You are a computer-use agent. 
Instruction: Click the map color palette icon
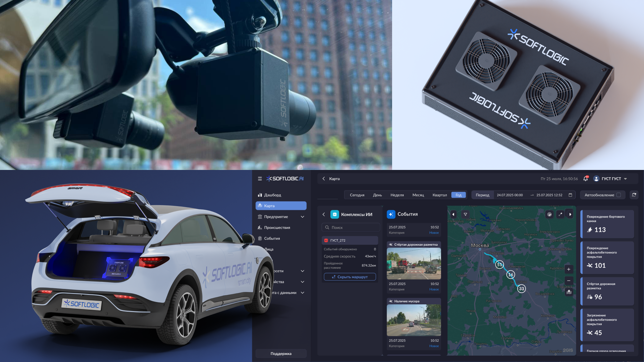pyautogui.click(x=549, y=214)
